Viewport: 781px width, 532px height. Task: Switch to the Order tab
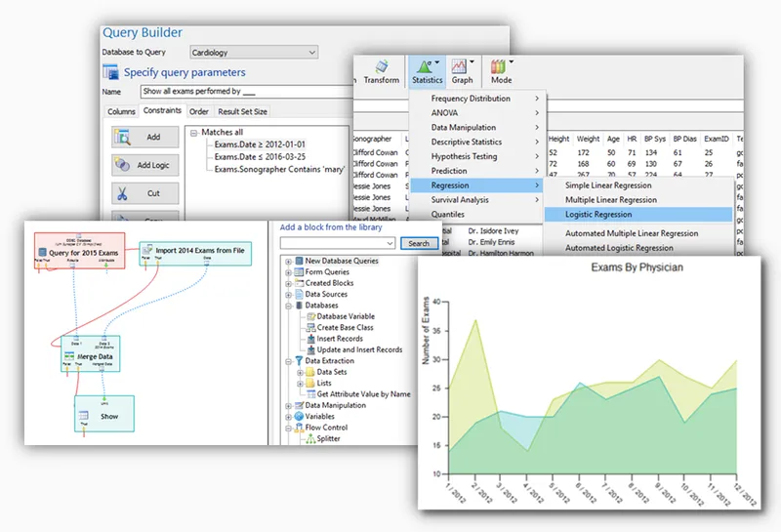click(199, 111)
